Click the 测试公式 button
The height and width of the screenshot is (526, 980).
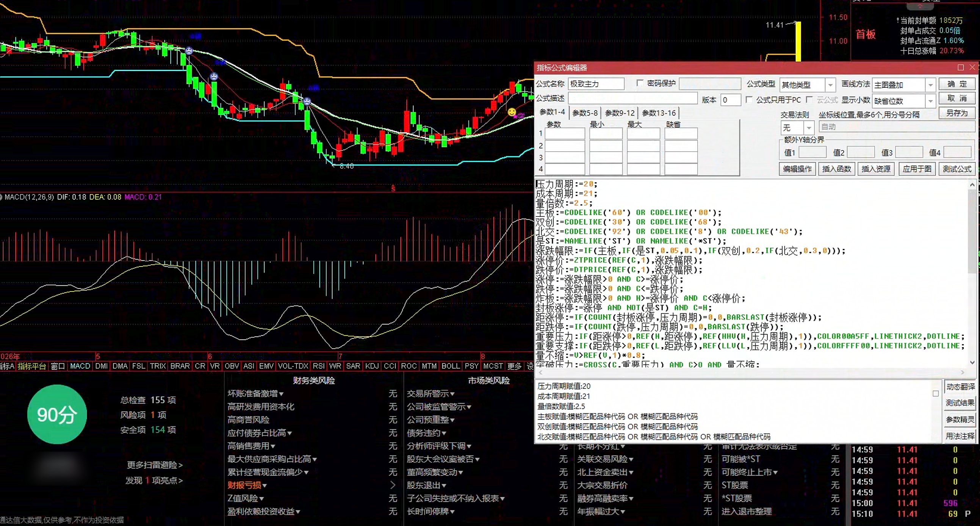pyautogui.click(x=957, y=169)
